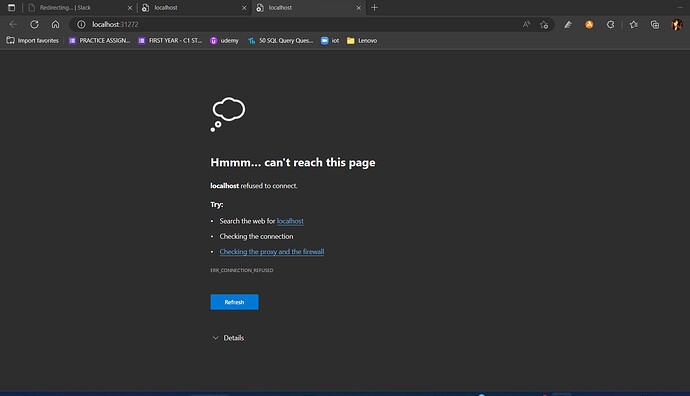The image size is (690, 396).
Task: Open the Import favorites bookmark
Action: pos(33,40)
